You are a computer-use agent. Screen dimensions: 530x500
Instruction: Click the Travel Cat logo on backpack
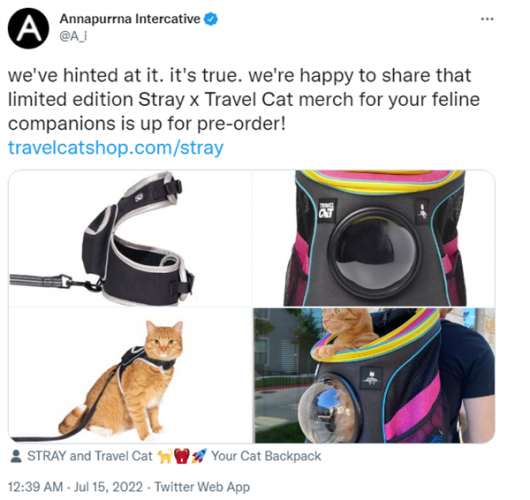click(327, 210)
